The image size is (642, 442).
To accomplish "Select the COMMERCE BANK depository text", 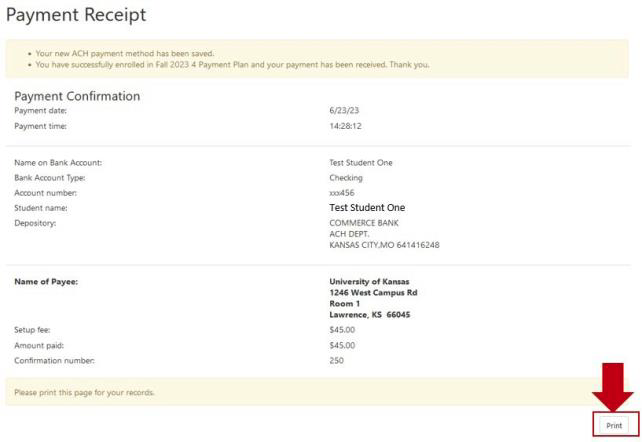I will [x=364, y=223].
